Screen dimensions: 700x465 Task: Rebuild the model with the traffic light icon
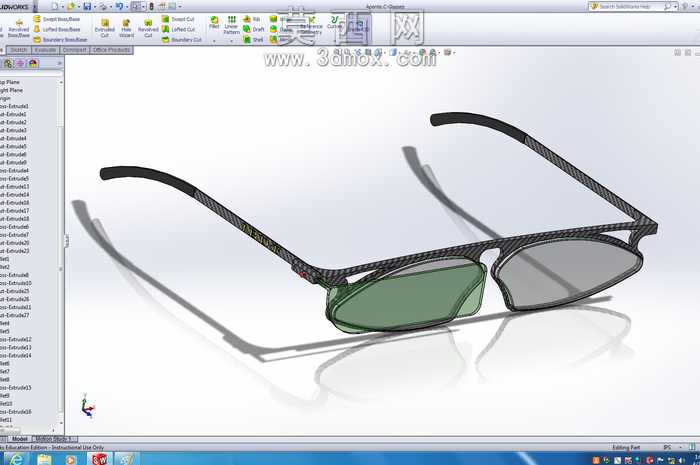tap(151, 6)
